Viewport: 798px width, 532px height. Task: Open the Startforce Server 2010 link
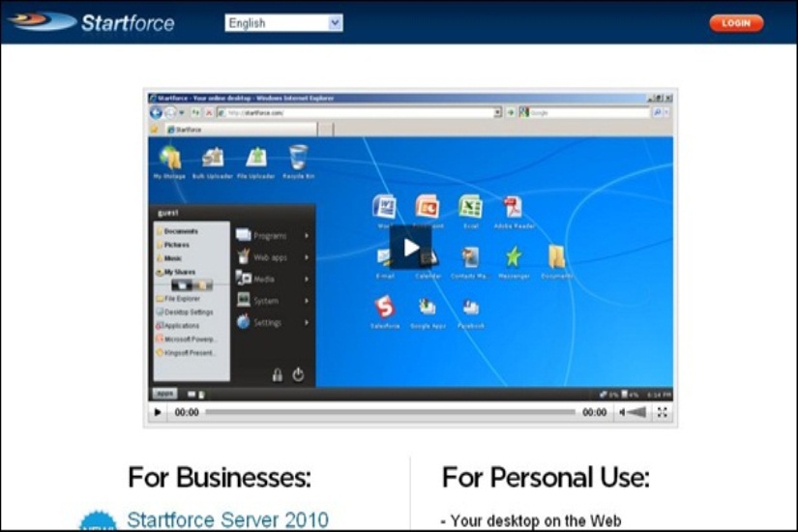[227, 519]
